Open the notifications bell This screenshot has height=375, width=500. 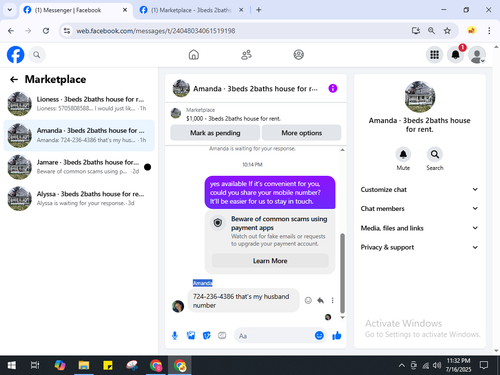pyautogui.click(x=456, y=55)
